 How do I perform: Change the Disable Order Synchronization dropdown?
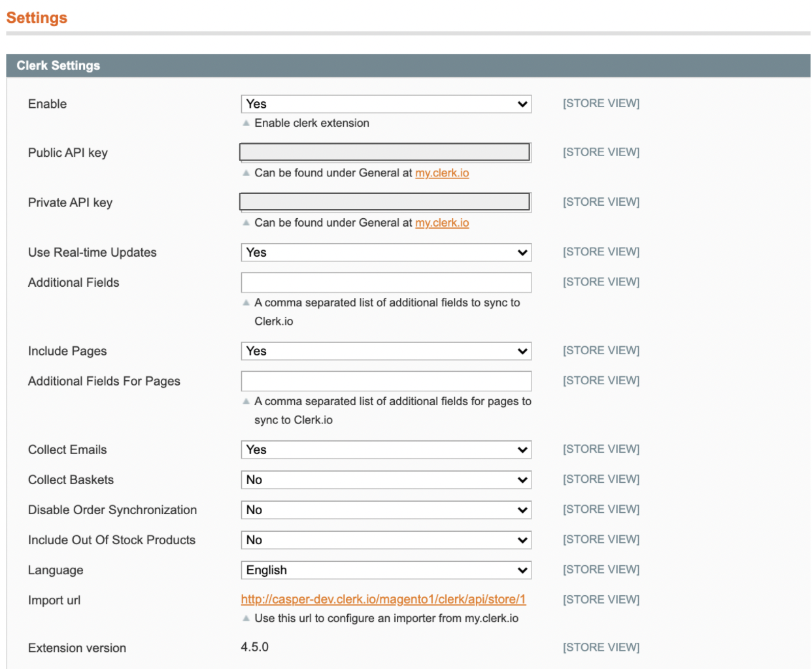point(386,510)
